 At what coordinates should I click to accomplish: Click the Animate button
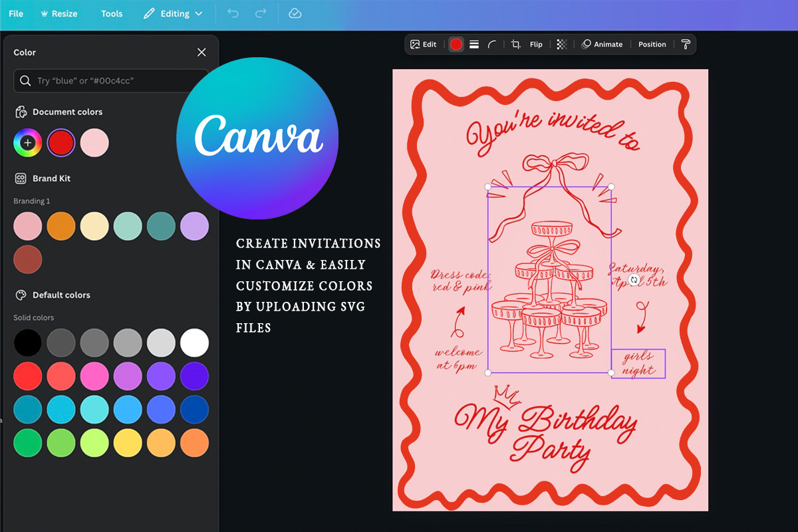[x=602, y=45]
